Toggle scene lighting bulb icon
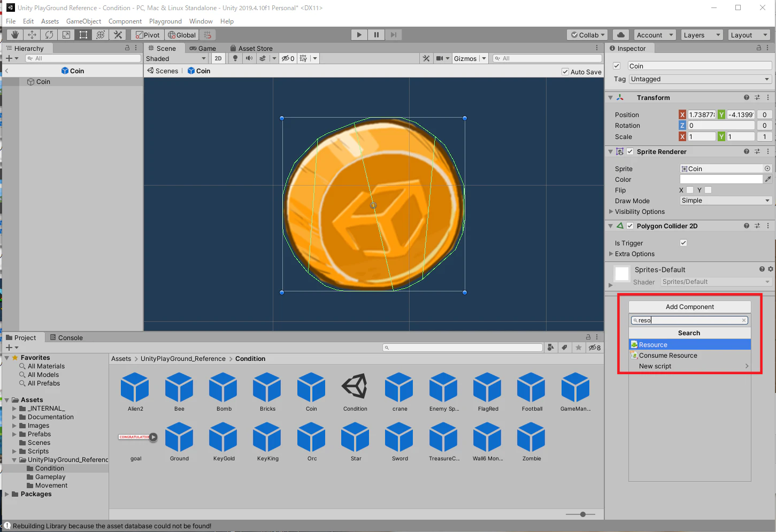 tap(235, 58)
